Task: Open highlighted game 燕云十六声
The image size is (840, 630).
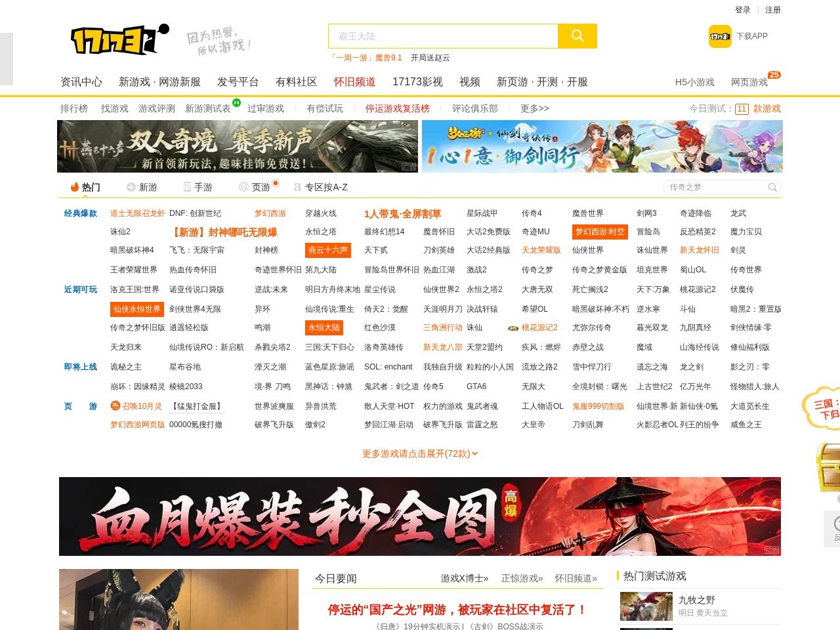Action: coord(328,250)
